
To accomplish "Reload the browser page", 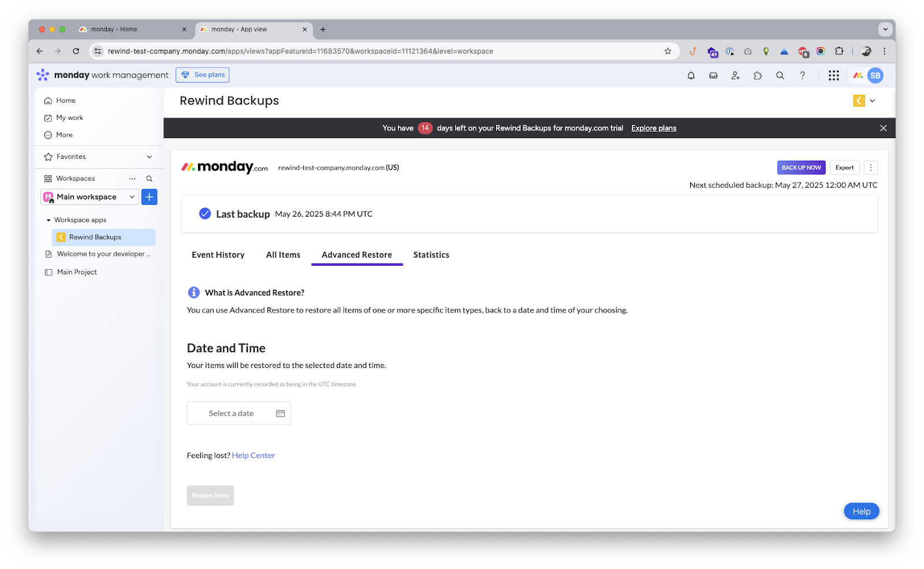I will coord(76,51).
